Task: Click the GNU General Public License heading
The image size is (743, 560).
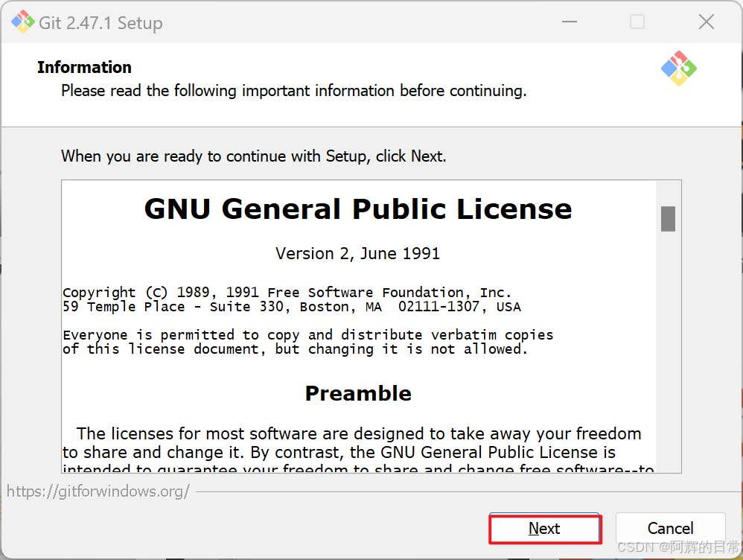Action: point(358,209)
